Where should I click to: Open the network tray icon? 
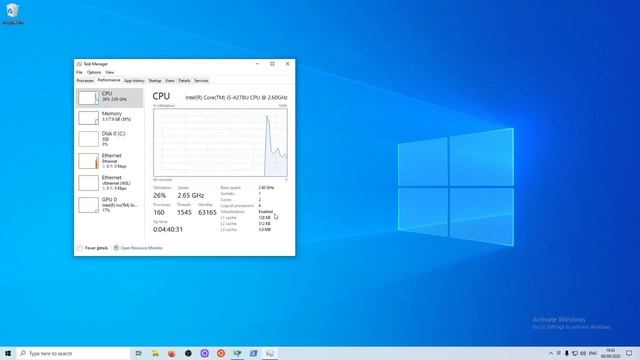(575, 353)
